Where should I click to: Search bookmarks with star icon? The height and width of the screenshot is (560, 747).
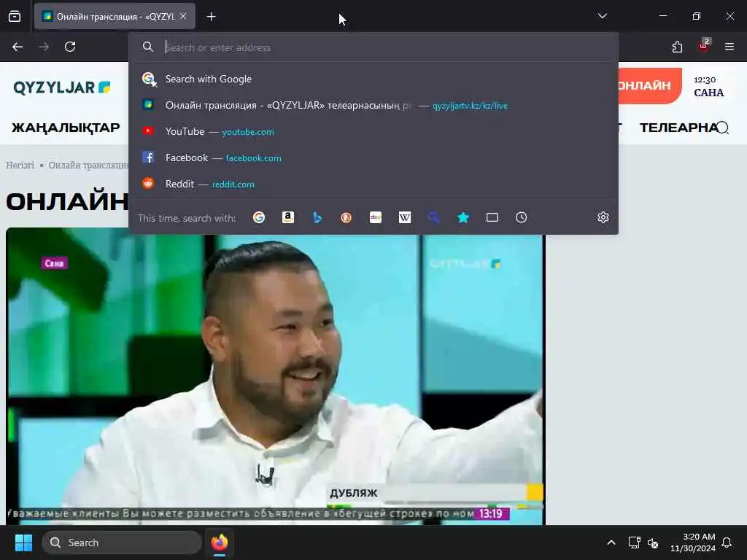463,217
